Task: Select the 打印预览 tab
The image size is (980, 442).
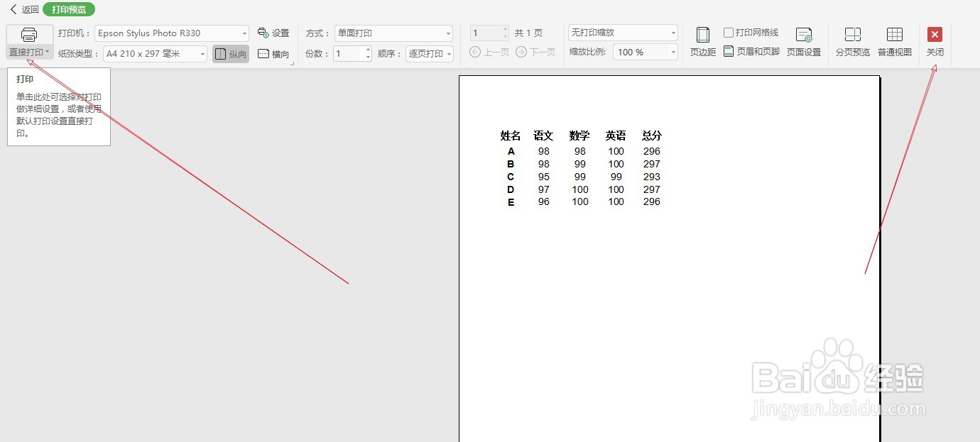Action: (69, 9)
